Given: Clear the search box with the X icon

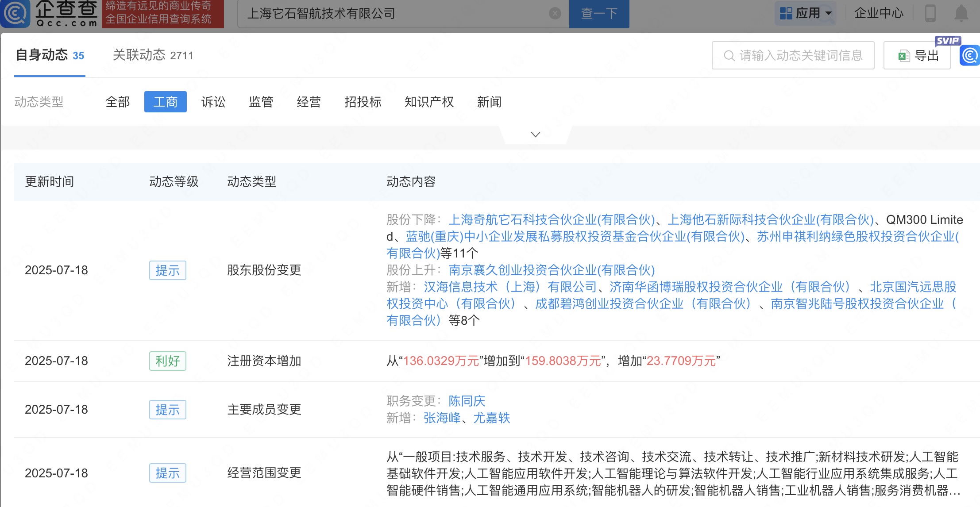Looking at the screenshot, I should (x=555, y=14).
